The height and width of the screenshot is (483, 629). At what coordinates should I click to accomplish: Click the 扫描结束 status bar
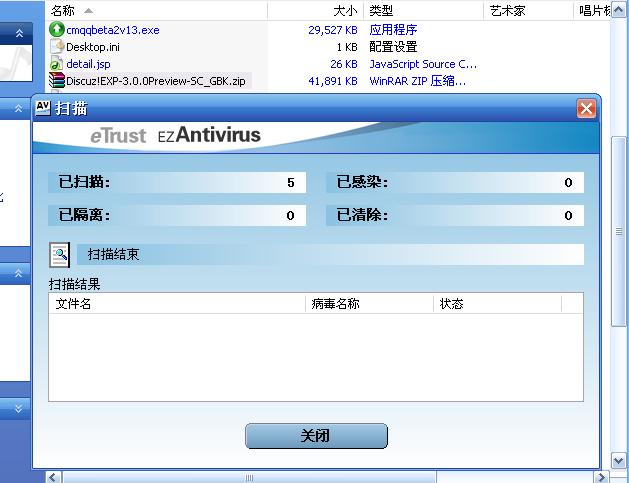click(x=330, y=254)
